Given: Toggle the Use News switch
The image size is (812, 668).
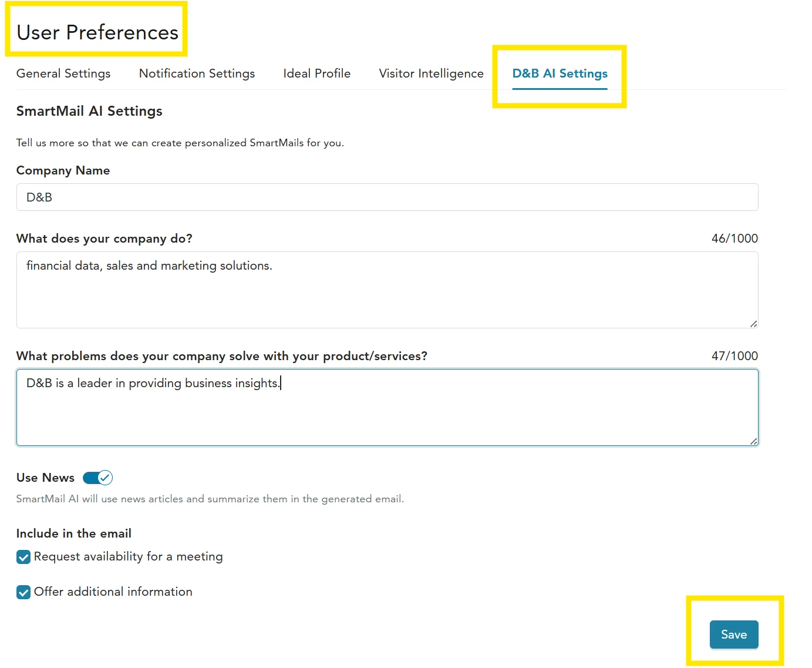Looking at the screenshot, I should (97, 478).
